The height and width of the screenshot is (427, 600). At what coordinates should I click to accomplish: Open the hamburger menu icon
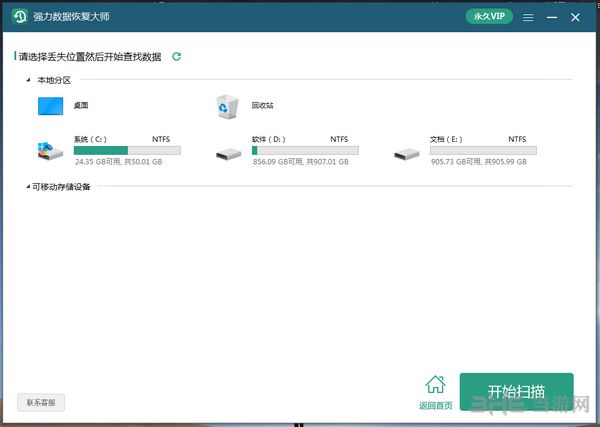528,17
